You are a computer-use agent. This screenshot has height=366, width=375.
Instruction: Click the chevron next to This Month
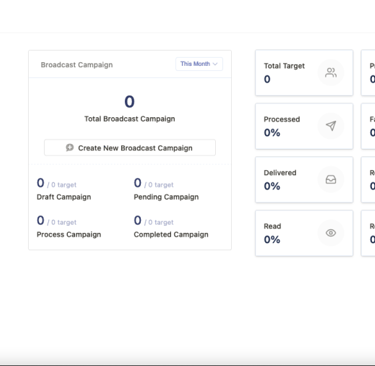click(215, 64)
